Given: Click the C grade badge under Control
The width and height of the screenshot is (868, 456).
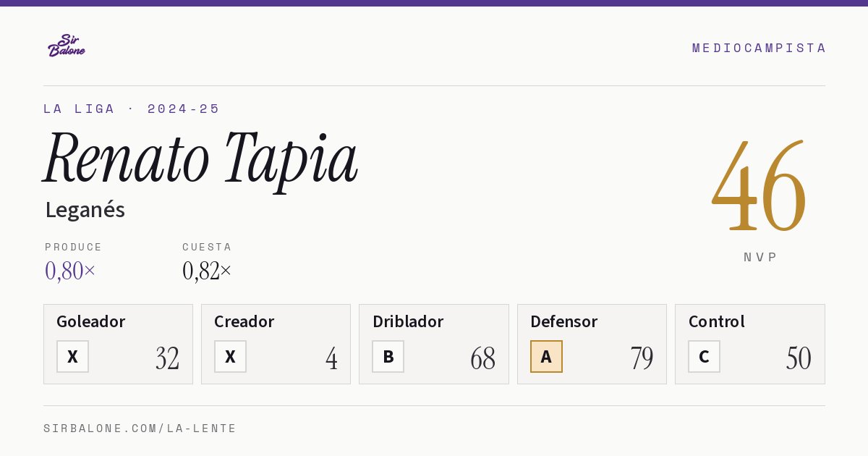Looking at the screenshot, I should tap(704, 356).
